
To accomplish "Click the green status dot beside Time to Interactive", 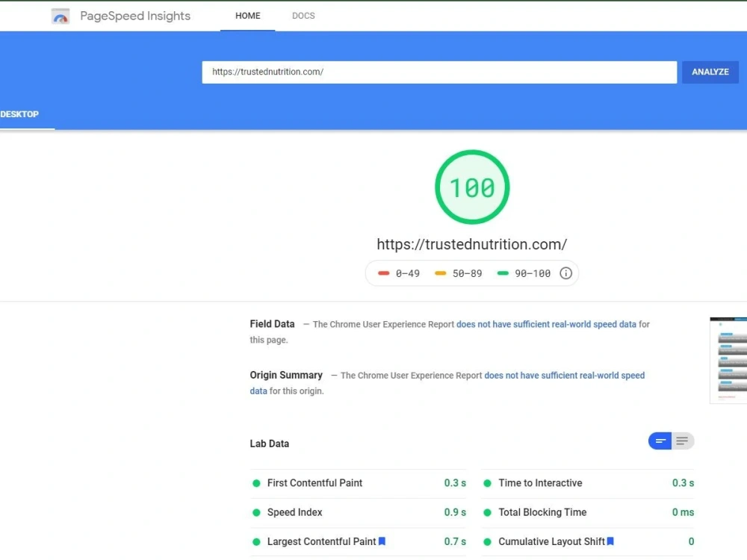I will click(x=487, y=483).
